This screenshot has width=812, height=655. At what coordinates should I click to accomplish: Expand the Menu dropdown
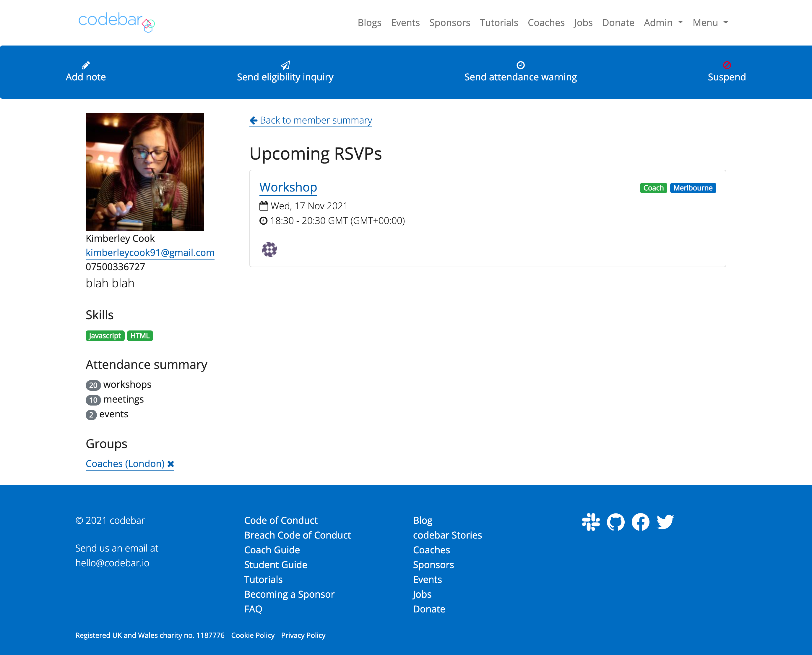710,23
